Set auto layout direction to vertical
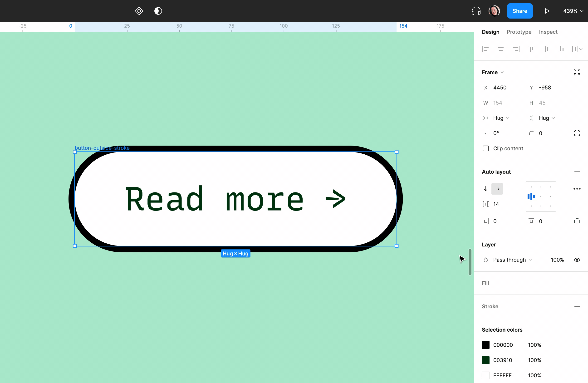Screen dimensions: 588x383 click(x=485, y=189)
